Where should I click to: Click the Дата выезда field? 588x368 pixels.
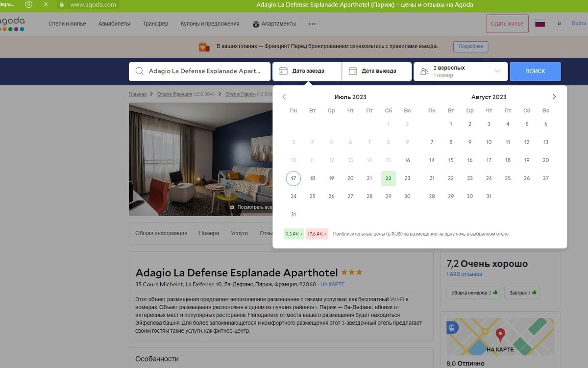376,71
